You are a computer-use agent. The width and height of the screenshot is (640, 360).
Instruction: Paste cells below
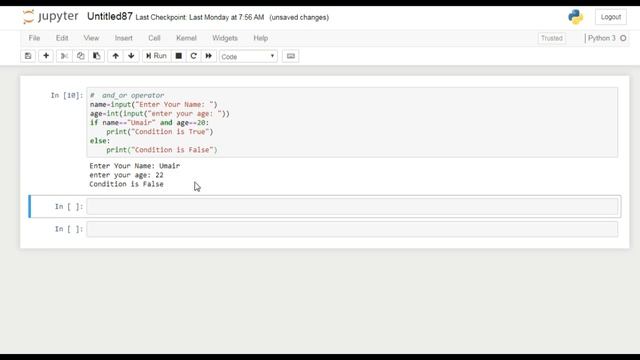(x=97, y=56)
